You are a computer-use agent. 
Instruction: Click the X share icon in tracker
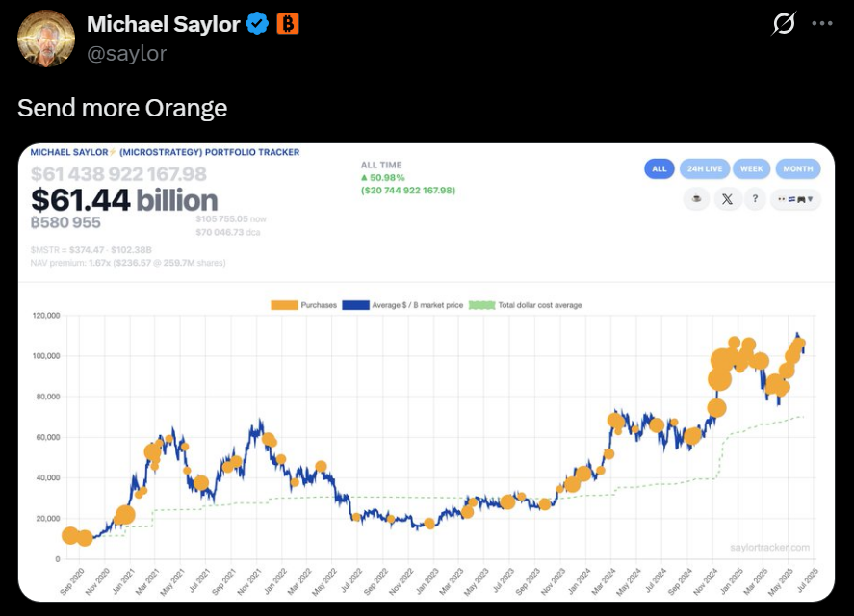[x=727, y=199]
